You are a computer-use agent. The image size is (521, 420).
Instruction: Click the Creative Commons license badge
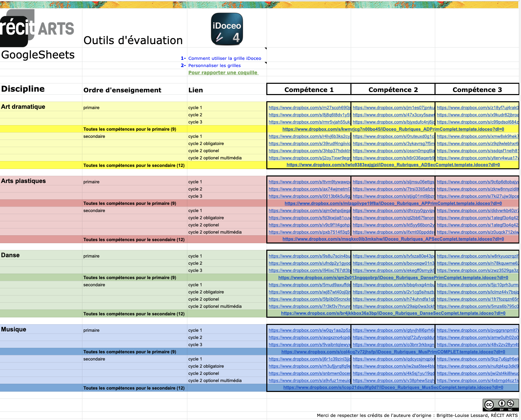(500, 405)
